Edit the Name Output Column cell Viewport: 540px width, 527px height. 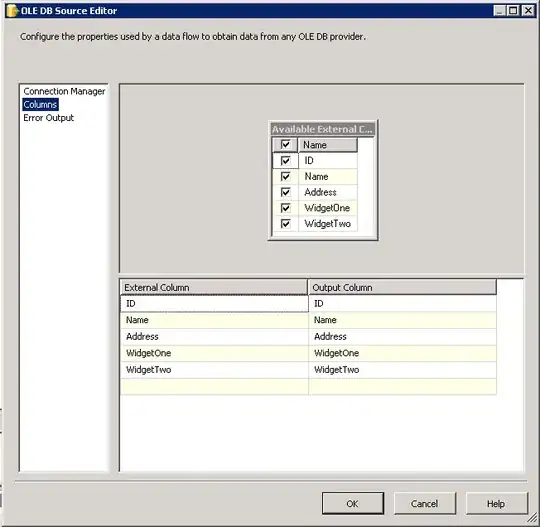click(402, 320)
